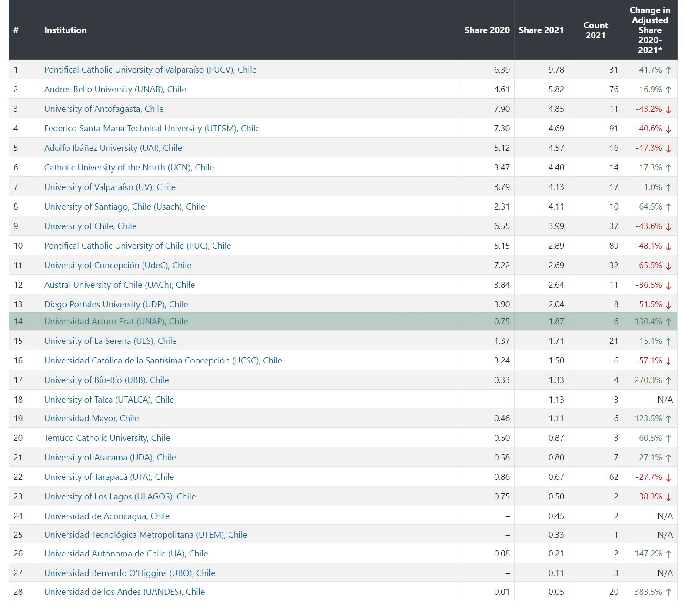Open the University of Talca (UTALCA) link
The height and width of the screenshot is (616, 685).
coord(109,400)
